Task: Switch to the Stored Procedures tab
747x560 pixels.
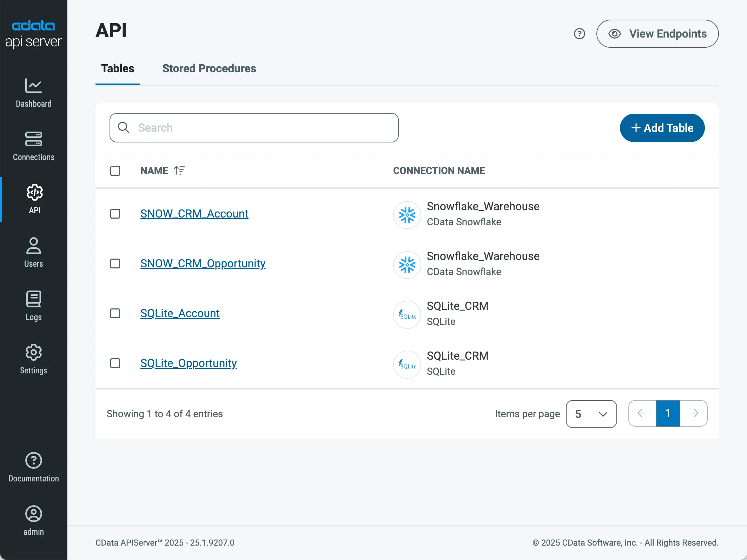Action: (x=209, y=68)
